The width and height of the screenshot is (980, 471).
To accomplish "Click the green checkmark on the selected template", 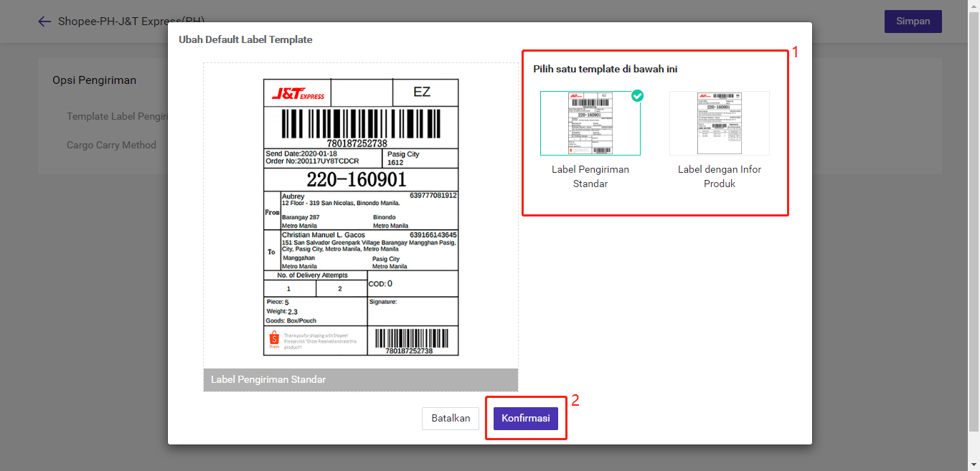I will (x=637, y=95).
